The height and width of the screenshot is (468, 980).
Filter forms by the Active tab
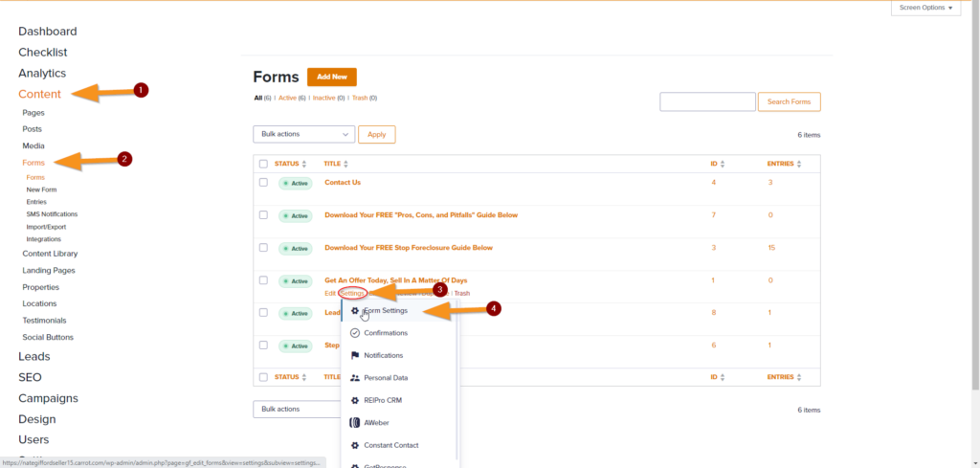click(288, 98)
